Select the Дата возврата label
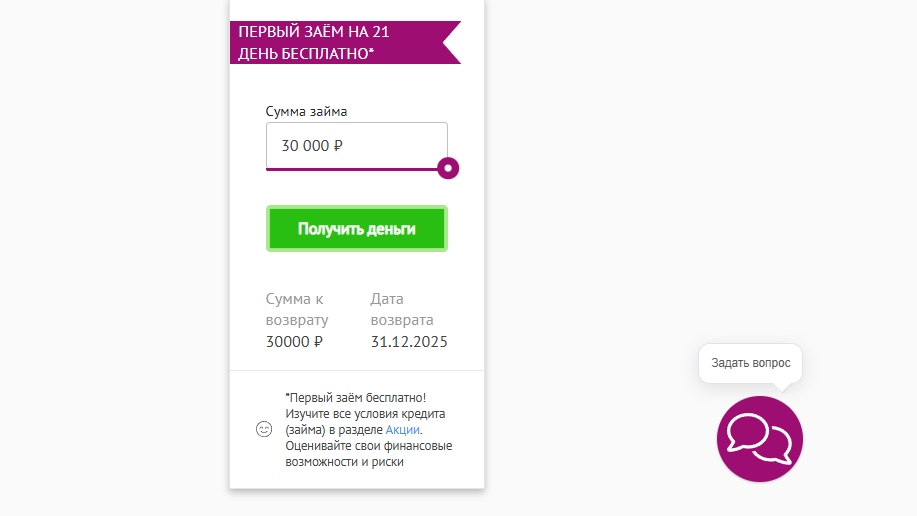 (x=402, y=309)
